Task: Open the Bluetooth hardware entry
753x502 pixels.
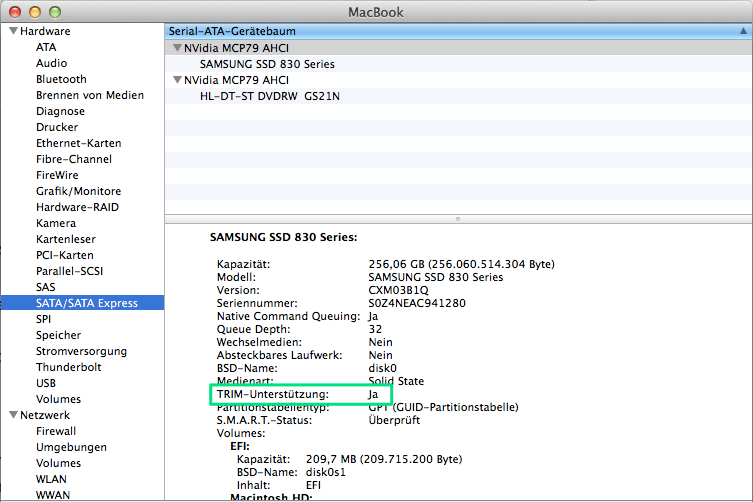Action: coord(61,79)
